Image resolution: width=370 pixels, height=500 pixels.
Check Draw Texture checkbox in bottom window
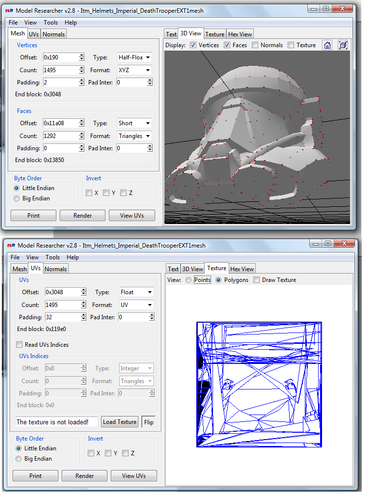coord(256,280)
